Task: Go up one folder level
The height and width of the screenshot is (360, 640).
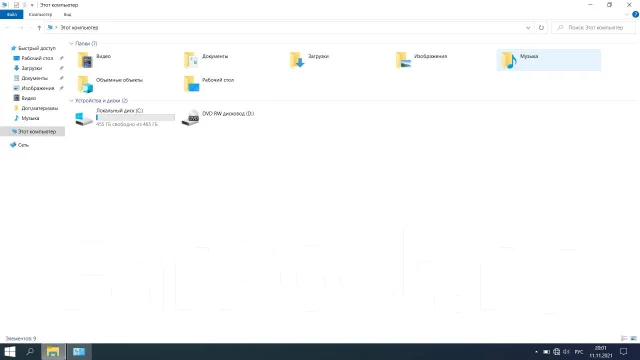Action: point(39,28)
